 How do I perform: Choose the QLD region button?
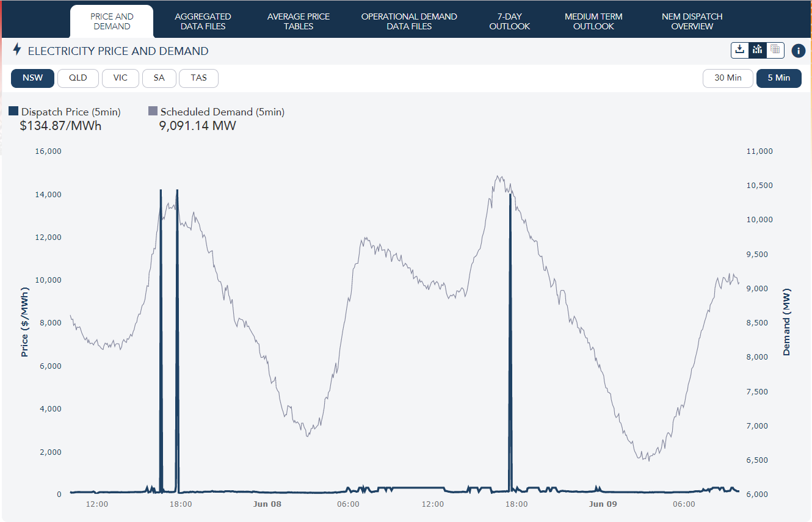tap(78, 78)
